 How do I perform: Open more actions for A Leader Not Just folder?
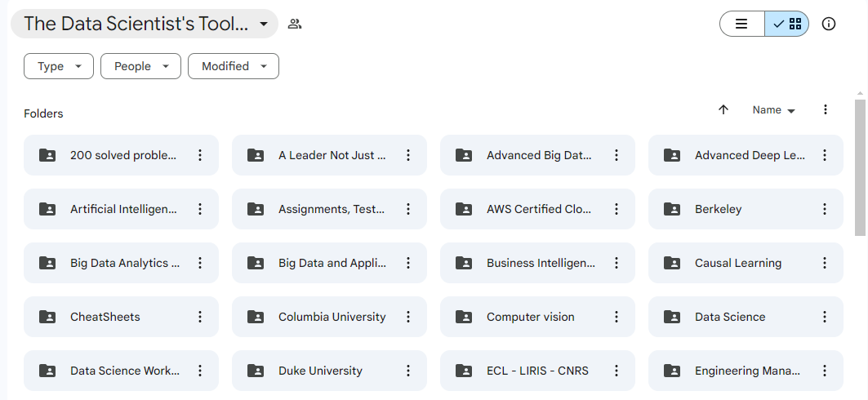(x=408, y=155)
